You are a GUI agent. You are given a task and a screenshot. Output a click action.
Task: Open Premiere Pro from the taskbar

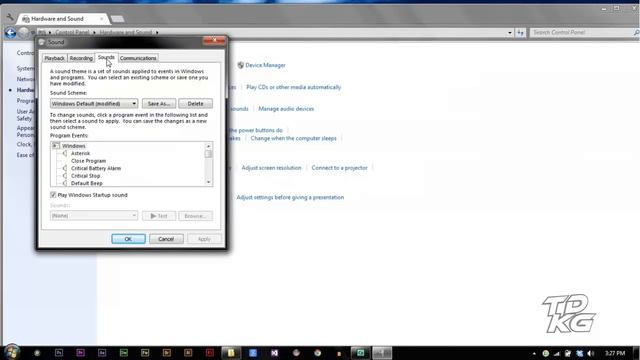pyautogui.click(x=80, y=353)
